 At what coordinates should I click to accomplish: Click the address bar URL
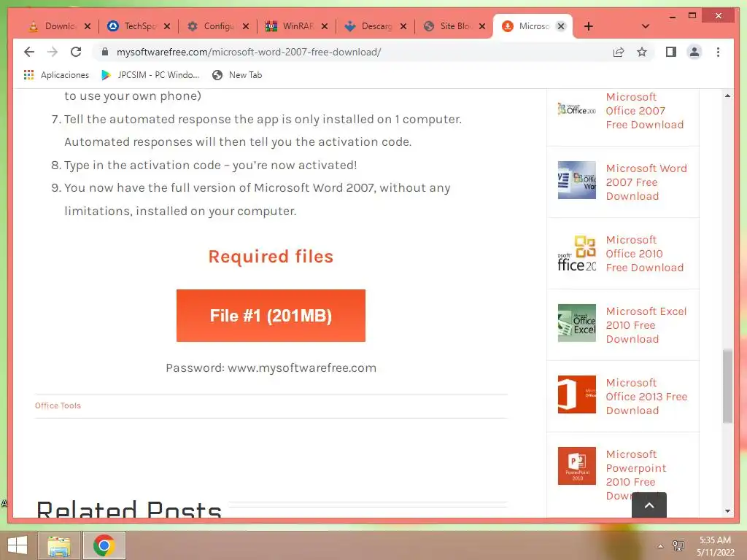coord(249,52)
